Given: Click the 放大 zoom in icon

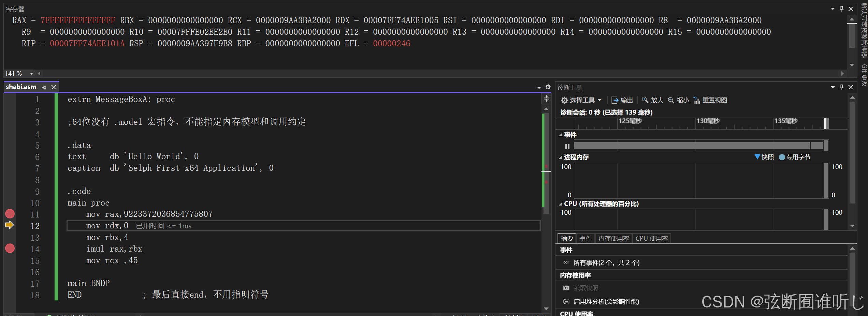Looking at the screenshot, I should coord(645,100).
